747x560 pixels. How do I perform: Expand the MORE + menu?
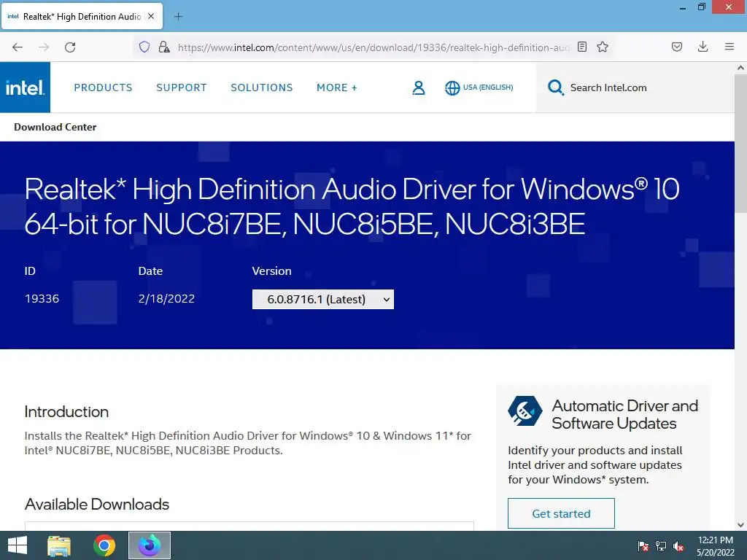tap(337, 87)
